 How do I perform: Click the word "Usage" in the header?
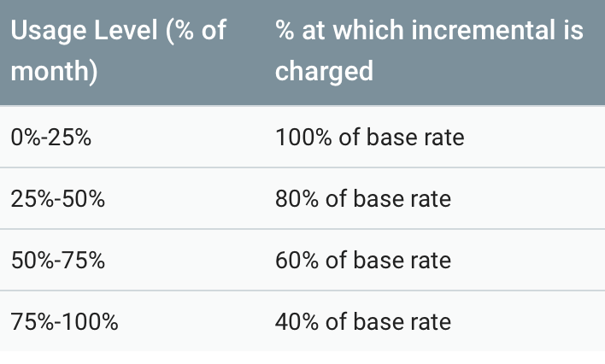[48, 32]
